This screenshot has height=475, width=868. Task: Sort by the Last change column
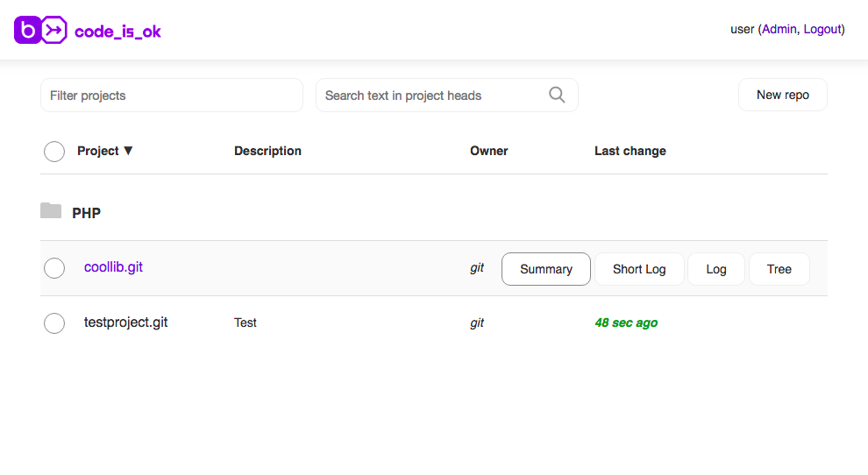[630, 151]
